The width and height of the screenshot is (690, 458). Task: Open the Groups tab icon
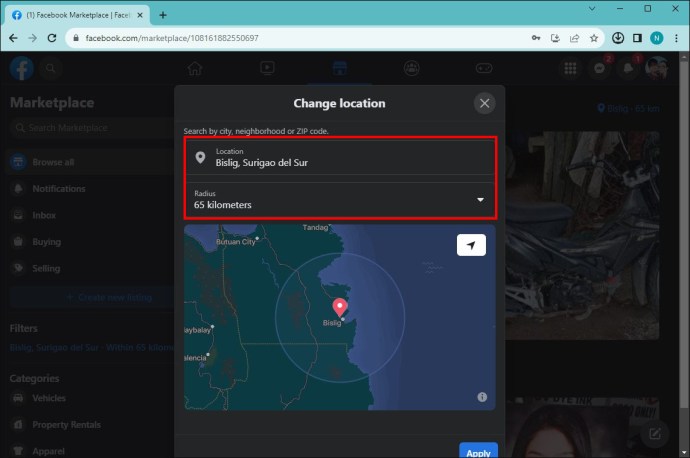pyautogui.click(x=411, y=68)
